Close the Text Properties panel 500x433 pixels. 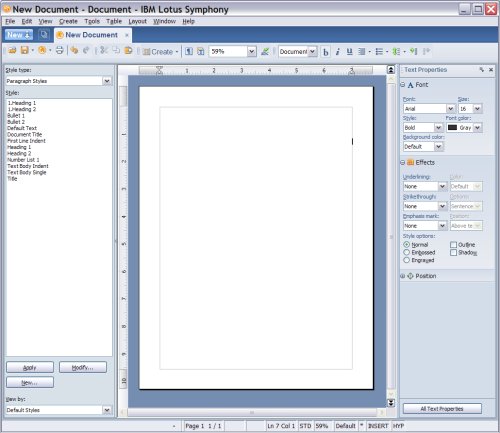491,70
